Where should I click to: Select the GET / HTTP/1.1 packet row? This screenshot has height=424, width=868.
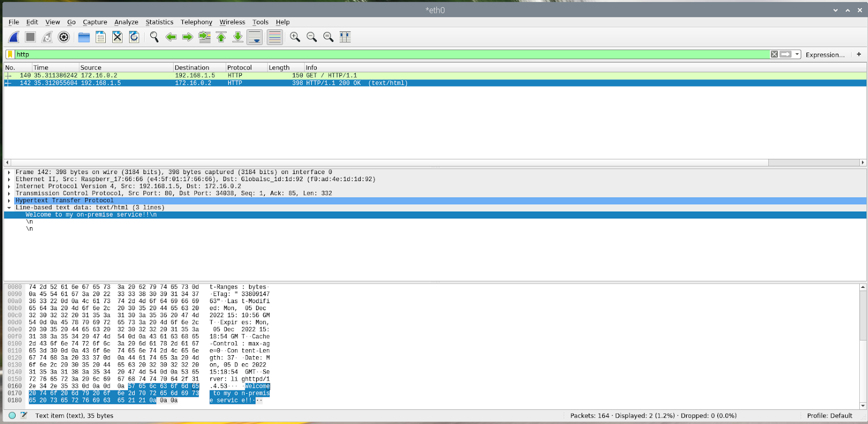click(325, 75)
